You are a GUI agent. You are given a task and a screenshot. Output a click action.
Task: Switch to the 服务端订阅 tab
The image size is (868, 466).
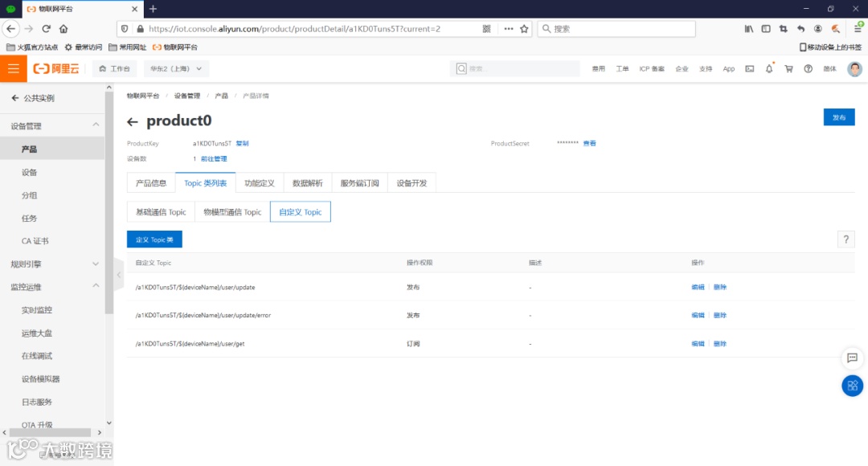(x=359, y=183)
